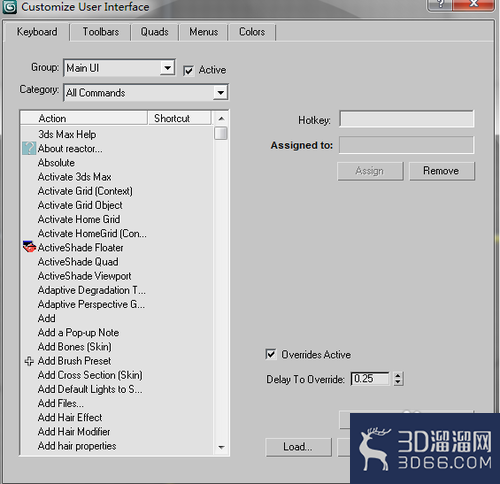The width and height of the screenshot is (500, 484).
Task: Select the Adaptive Degradation T... action
Action: coord(92,290)
